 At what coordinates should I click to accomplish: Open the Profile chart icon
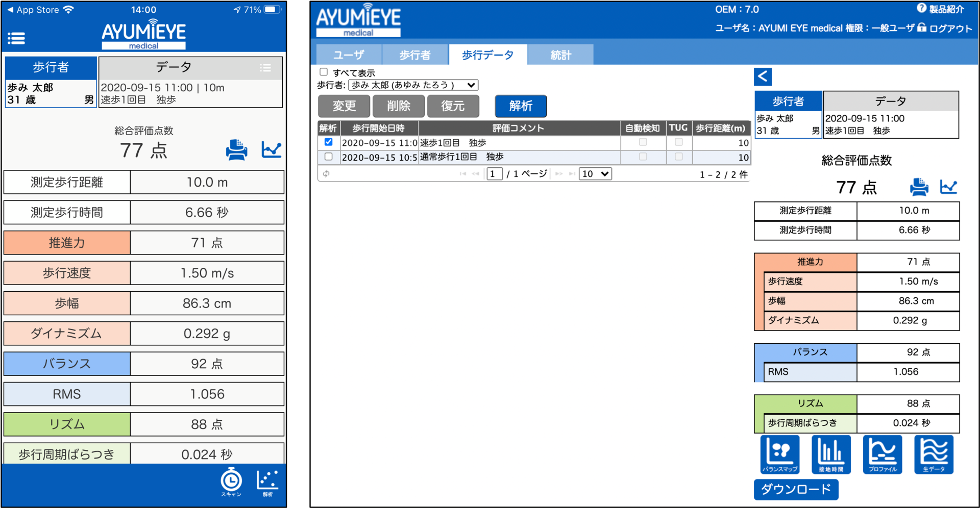point(883,454)
